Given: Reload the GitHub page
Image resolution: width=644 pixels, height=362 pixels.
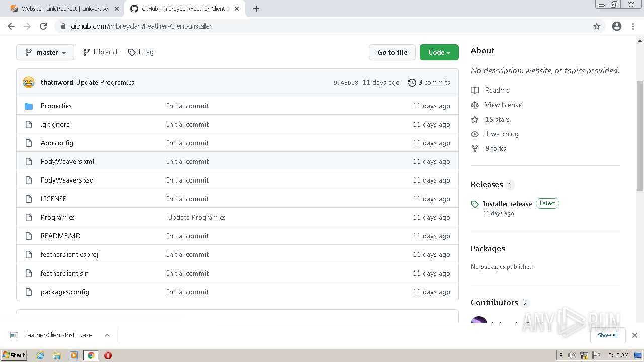Looking at the screenshot, I should pyautogui.click(x=43, y=26).
